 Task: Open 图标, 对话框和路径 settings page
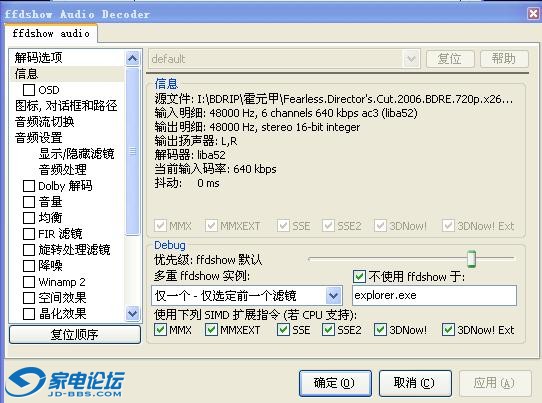pyautogui.click(x=66, y=106)
